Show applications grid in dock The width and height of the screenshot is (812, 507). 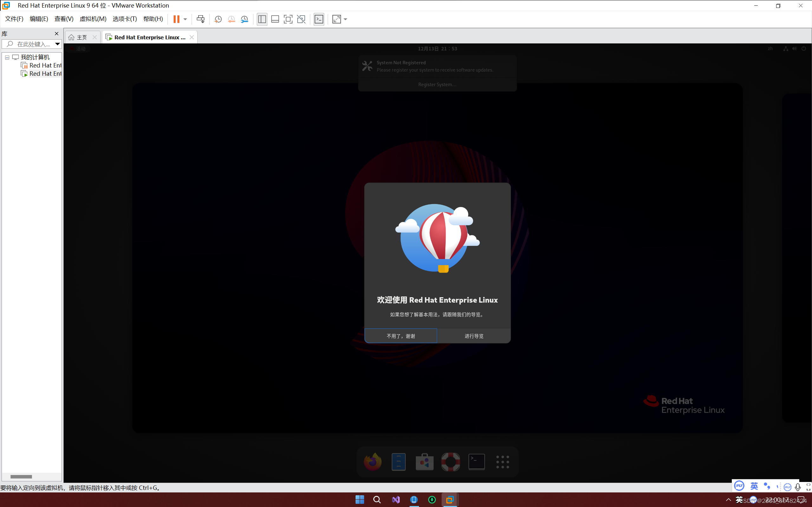(x=503, y=462)
